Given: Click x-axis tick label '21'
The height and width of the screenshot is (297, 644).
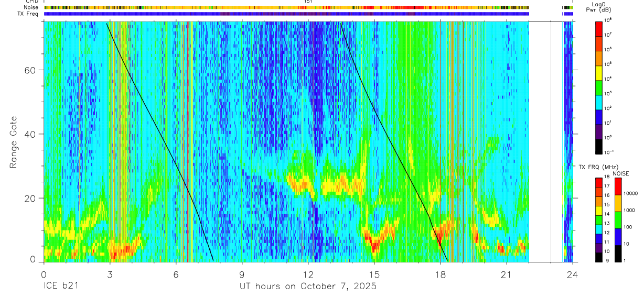Looking at the screenshot, I should 507,274.
